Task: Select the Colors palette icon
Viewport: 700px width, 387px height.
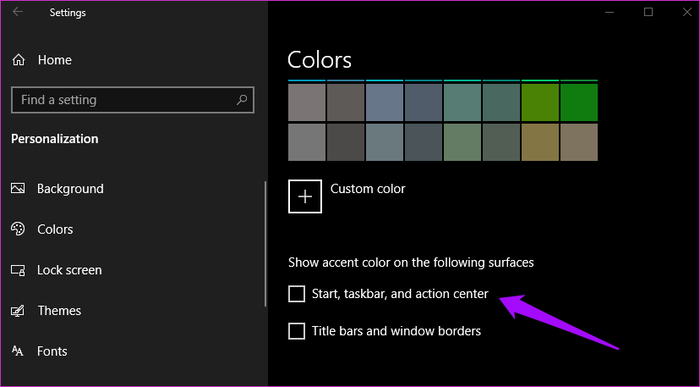Action: 18,229
